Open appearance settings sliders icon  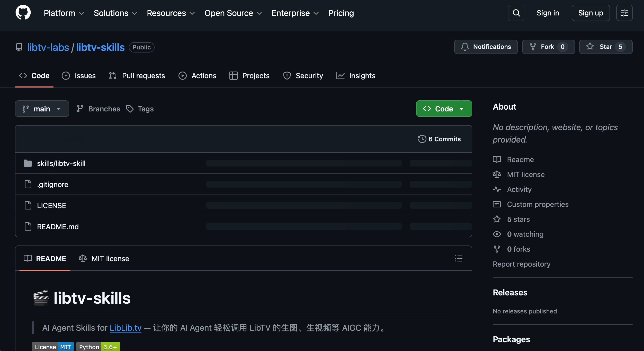click(624, 13)
